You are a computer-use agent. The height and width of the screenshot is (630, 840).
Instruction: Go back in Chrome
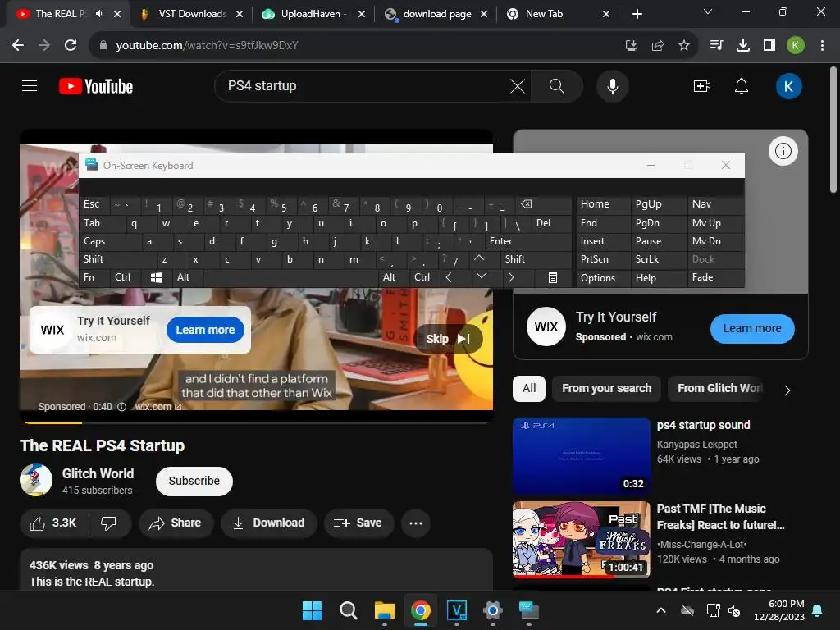pos(18,45)
